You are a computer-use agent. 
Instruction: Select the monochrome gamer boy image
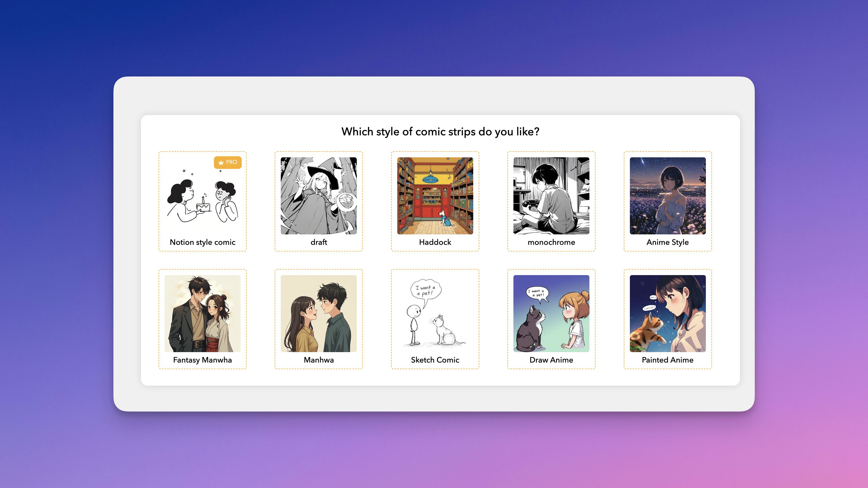(x=551, y=196)
